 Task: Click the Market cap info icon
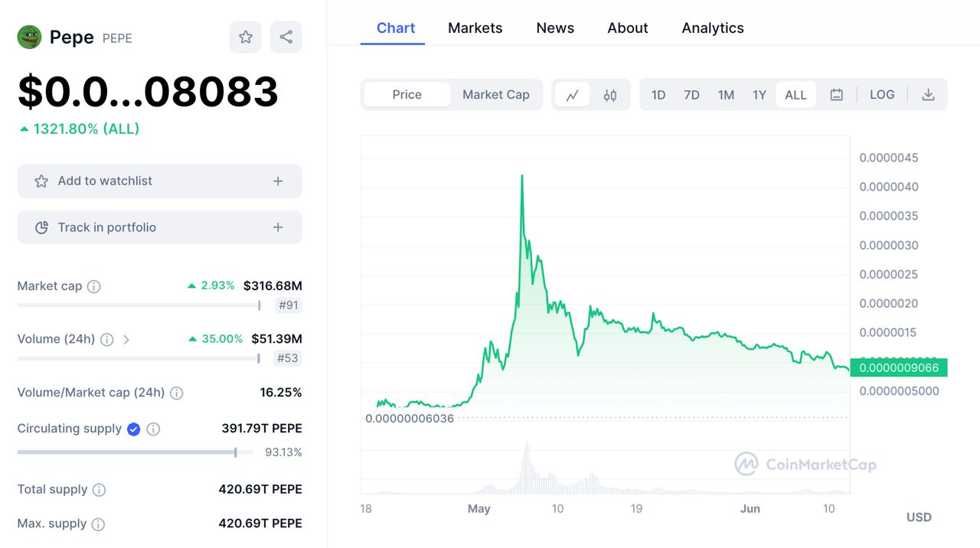tap(93, 286)
